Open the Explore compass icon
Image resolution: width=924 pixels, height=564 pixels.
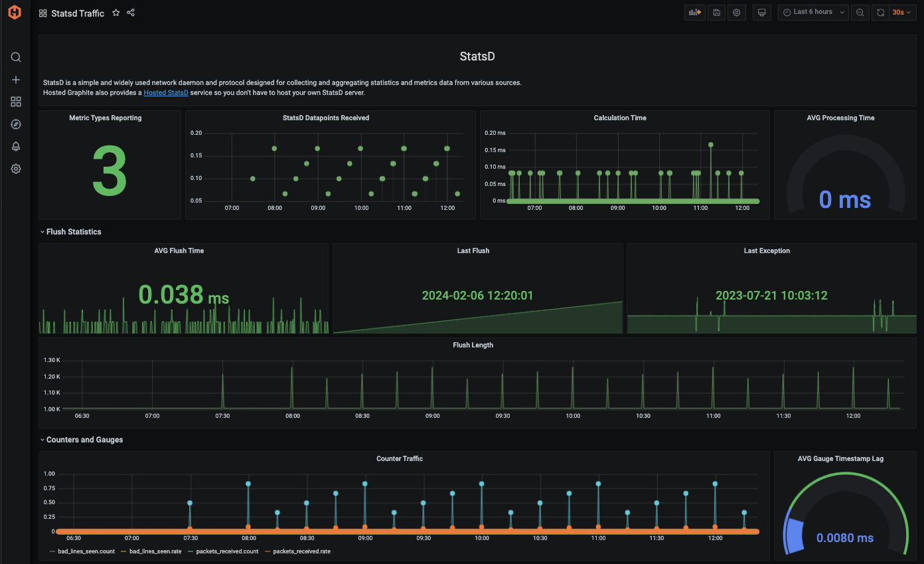pos(16,124)
